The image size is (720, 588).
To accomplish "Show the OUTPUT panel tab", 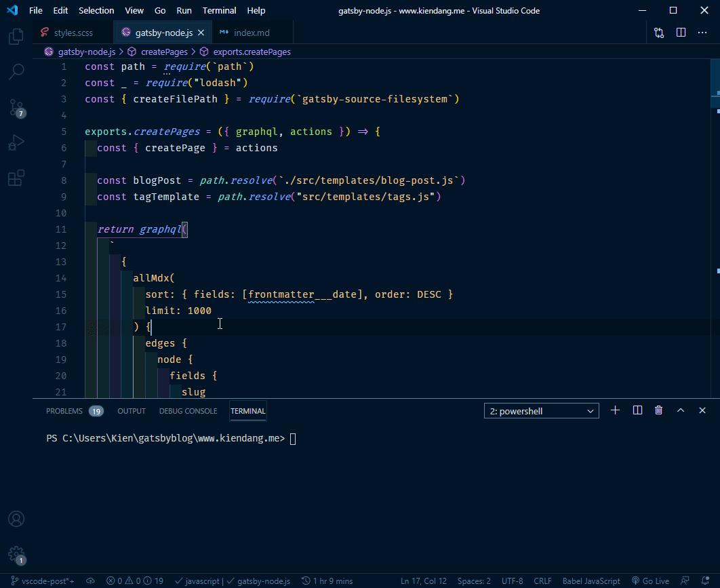I will 132,411.
